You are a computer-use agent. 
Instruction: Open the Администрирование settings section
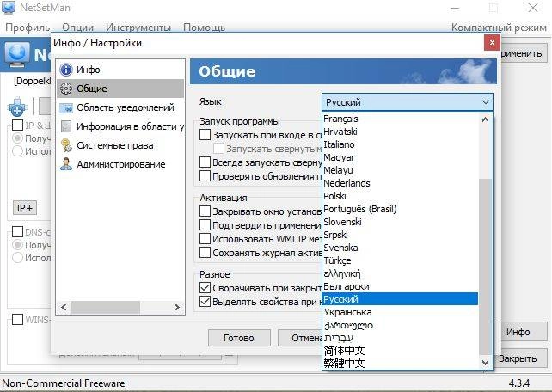120,164
